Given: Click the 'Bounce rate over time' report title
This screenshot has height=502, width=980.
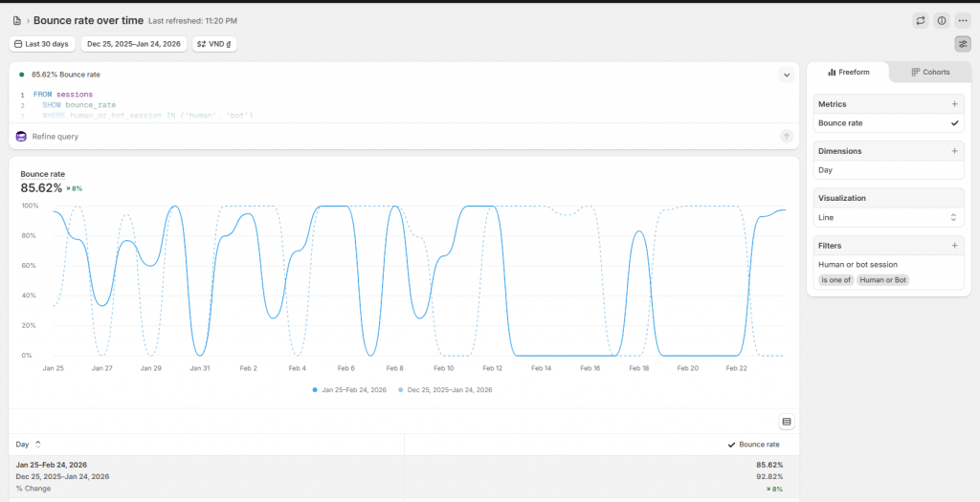Looking at the screenshot, I should pos(89,21).
